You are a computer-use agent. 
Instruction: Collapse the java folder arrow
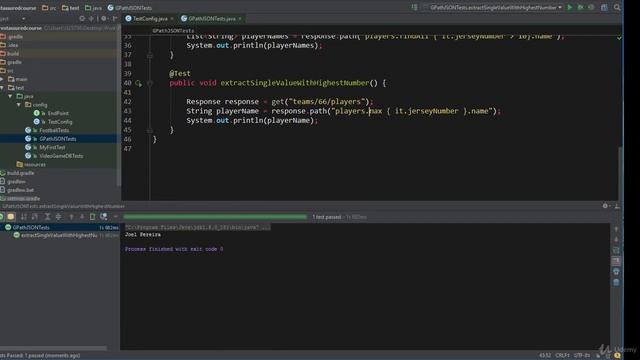(10, 96)
